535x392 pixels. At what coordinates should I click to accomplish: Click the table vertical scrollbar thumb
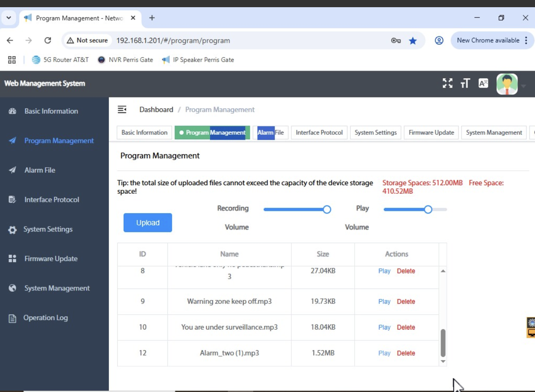443,343
